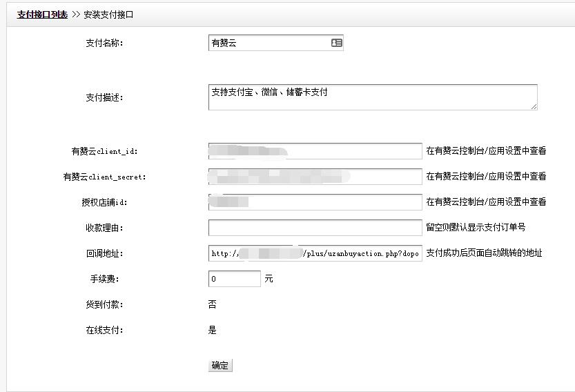The height and width of the screenshot is (392, 575).
Task: Focus the 授权店铺id input field
Action: click(315, 202)
